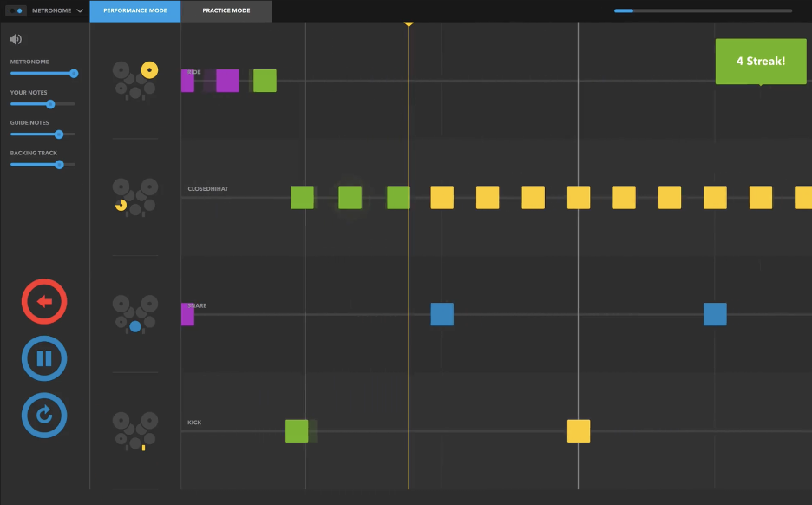This screenshot has height=505, width=812.
Task: Switch to the Performance Mode tab
Action: pos(135,11)
